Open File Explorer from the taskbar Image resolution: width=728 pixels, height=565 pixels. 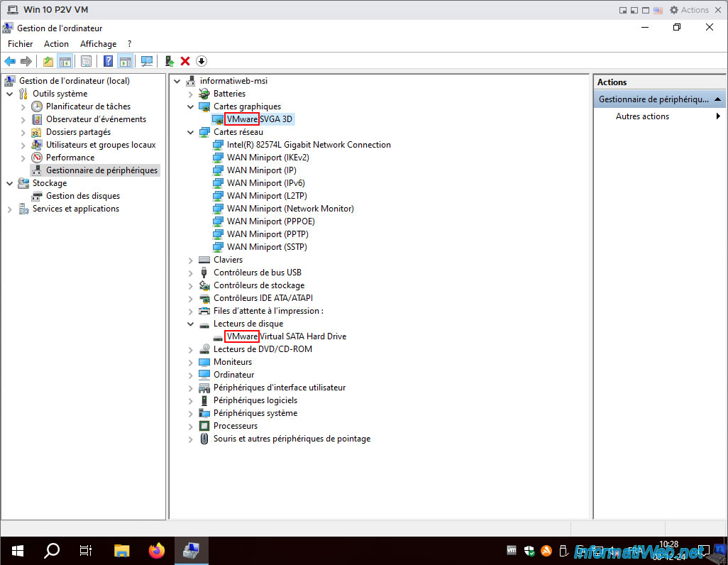121,551
